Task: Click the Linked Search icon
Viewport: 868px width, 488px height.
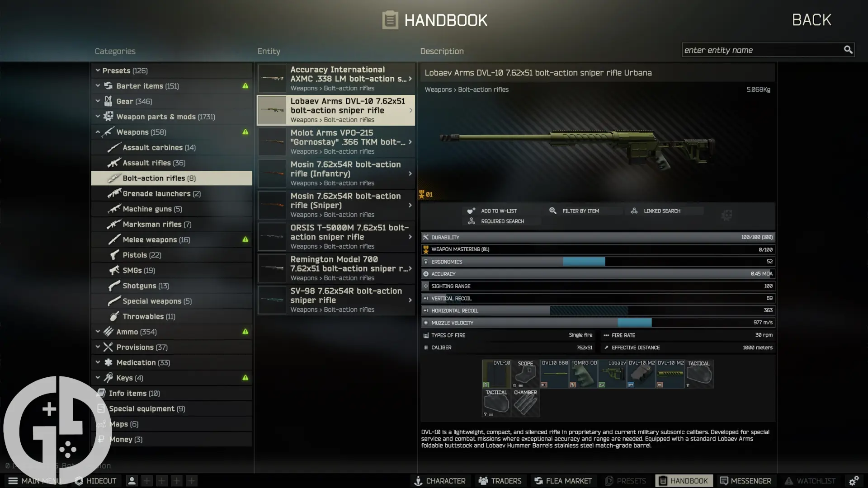Action: pyautogui.click(x=634, y=210)
